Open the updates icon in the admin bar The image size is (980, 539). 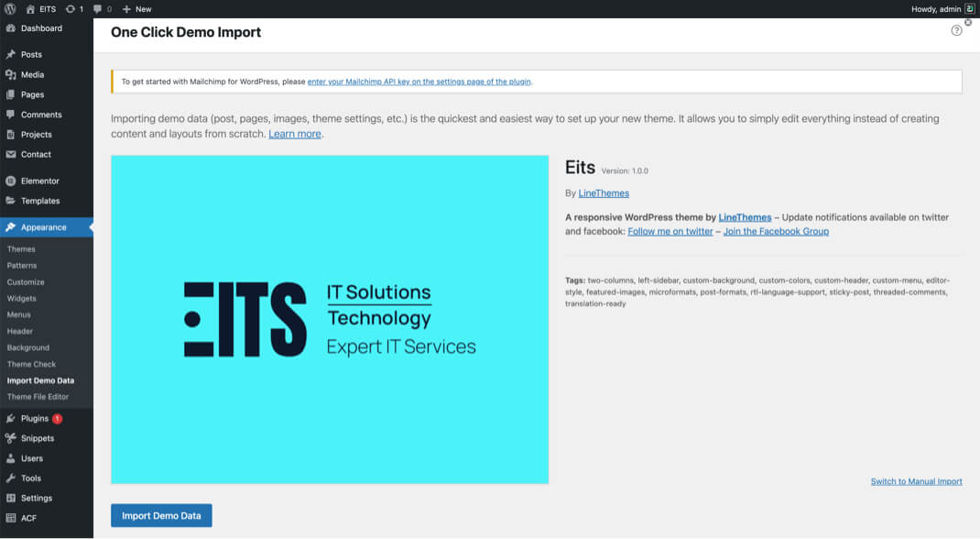(x=70, y=9)
